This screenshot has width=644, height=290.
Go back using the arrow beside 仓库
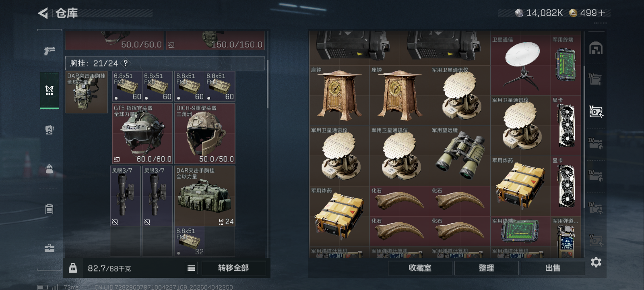(x=43, y=13)
